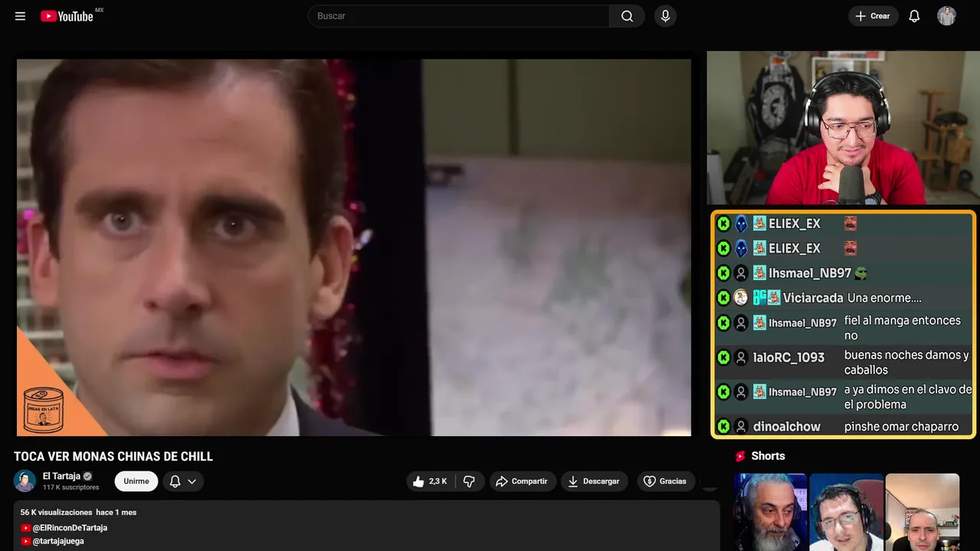This screenshot has height=551, width=980.
Task: Click the magnifier search button
Action: (627, 16)
